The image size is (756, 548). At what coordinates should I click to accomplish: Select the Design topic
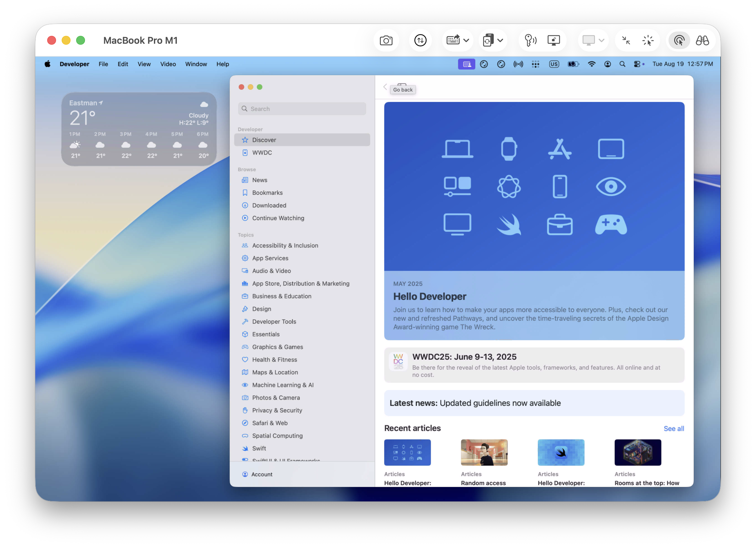pos(302,309)
